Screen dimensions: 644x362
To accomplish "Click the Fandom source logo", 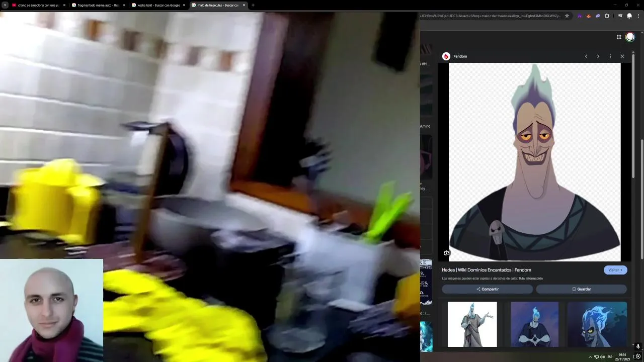I will [446, 56].
